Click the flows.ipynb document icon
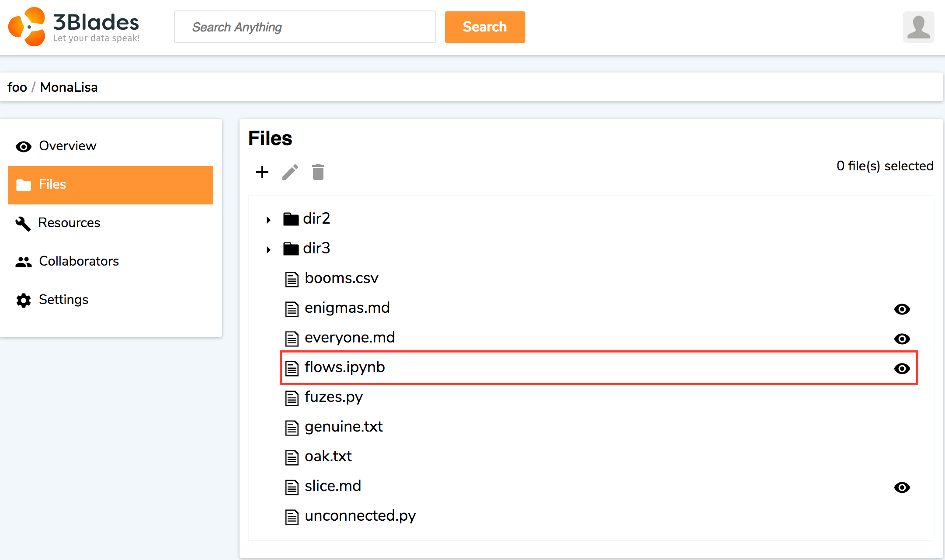Image resolution: width=945 pixels, height=560 pixels. [x=292, y=368]
